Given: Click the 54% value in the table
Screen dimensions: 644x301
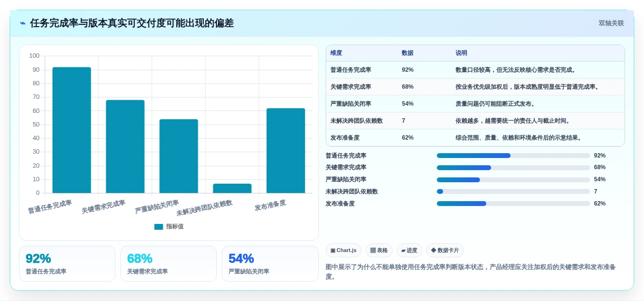Looking at the screenshot, I should 408,104.
